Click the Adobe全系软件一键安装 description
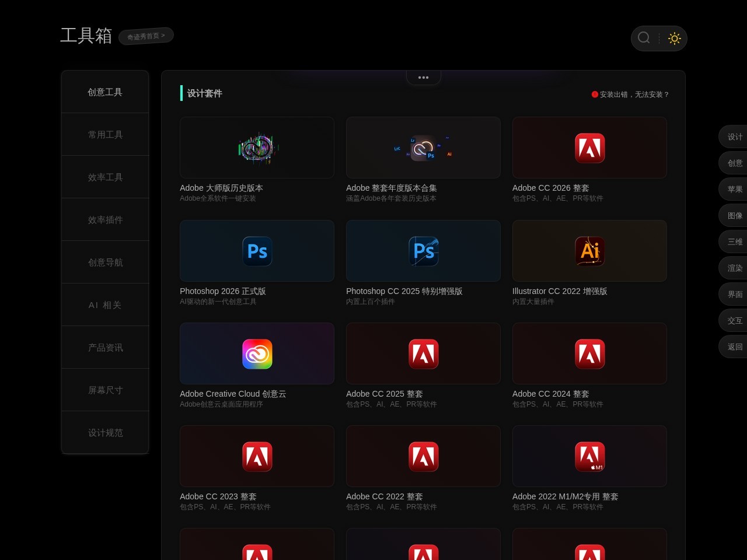Screen dimensions: 747x560 [218, 198]
